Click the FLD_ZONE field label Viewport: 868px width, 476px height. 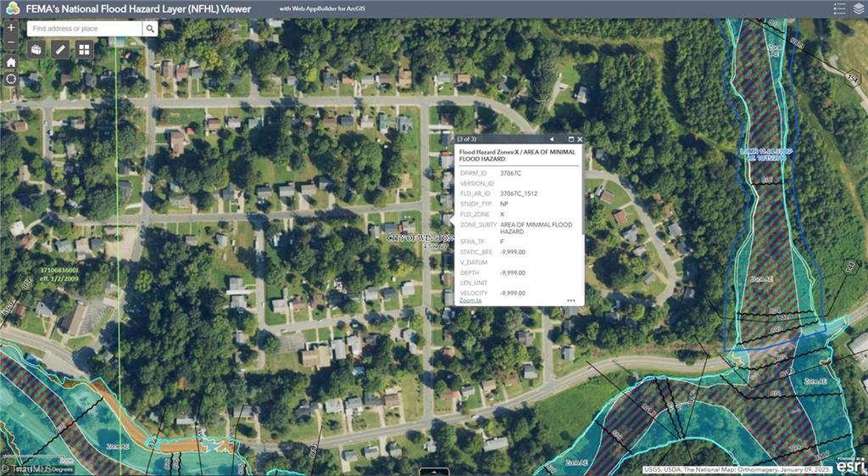tap(475, 214)
